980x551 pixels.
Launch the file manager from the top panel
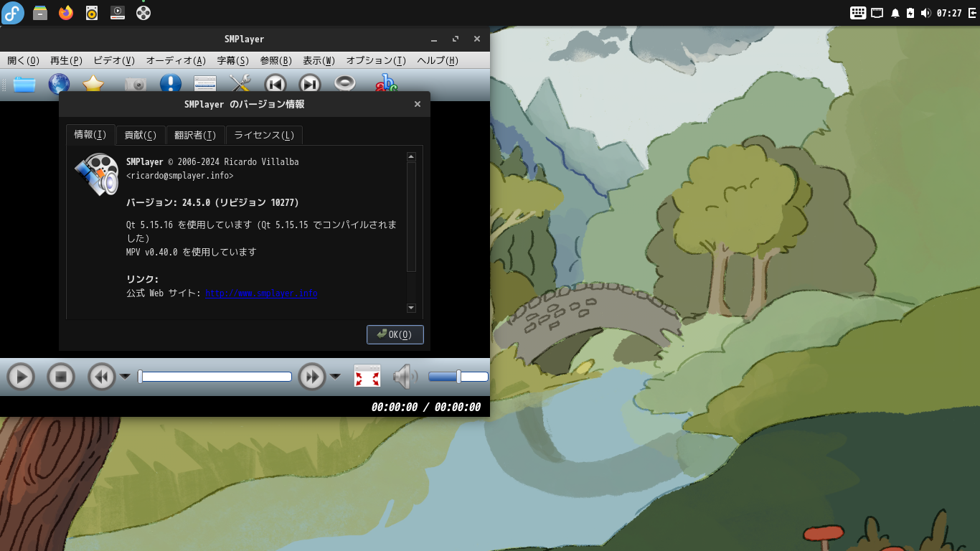pyautogui.click(x=40, y=13)
